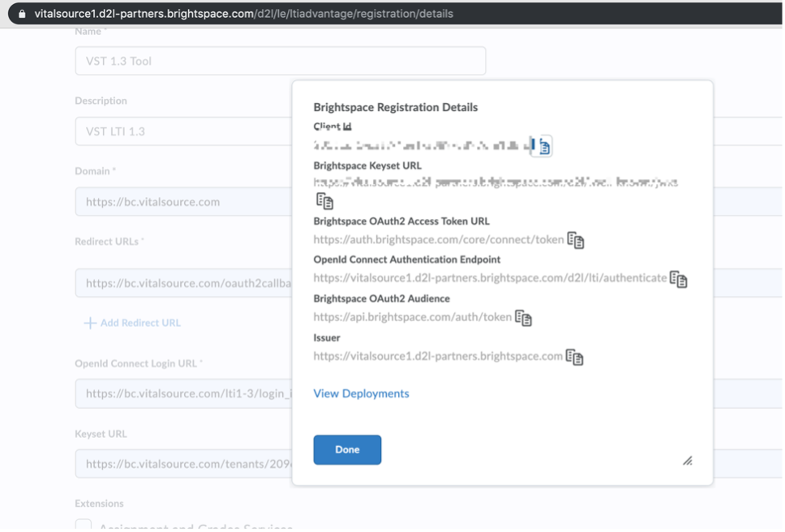Focus the OpenId Connect Login URL field
The height and width of the screenshot is (532, 785).
(x=184, y=394)
